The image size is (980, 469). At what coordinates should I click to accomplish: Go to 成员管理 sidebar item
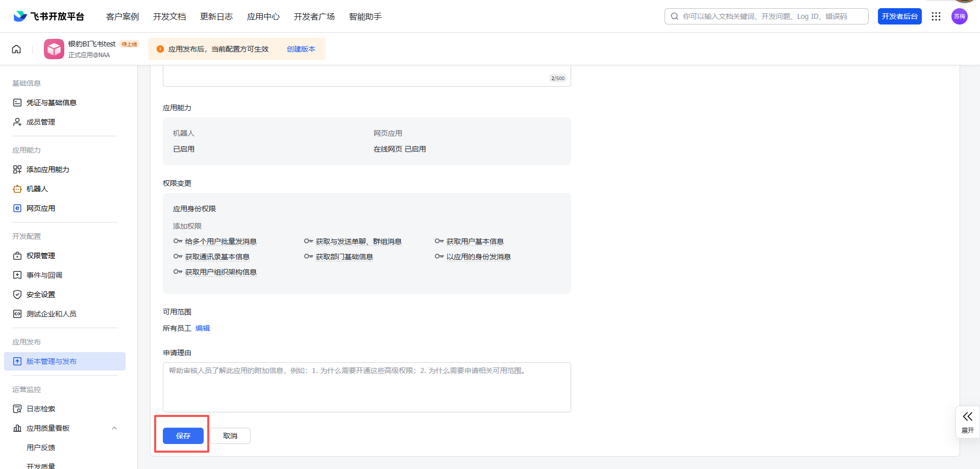[41, 122]
